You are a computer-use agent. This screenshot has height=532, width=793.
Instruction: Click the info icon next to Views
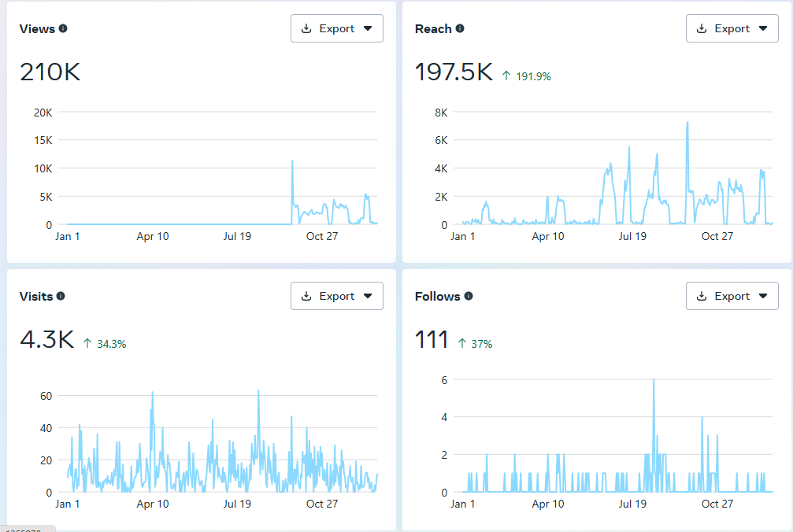(63, 28)
